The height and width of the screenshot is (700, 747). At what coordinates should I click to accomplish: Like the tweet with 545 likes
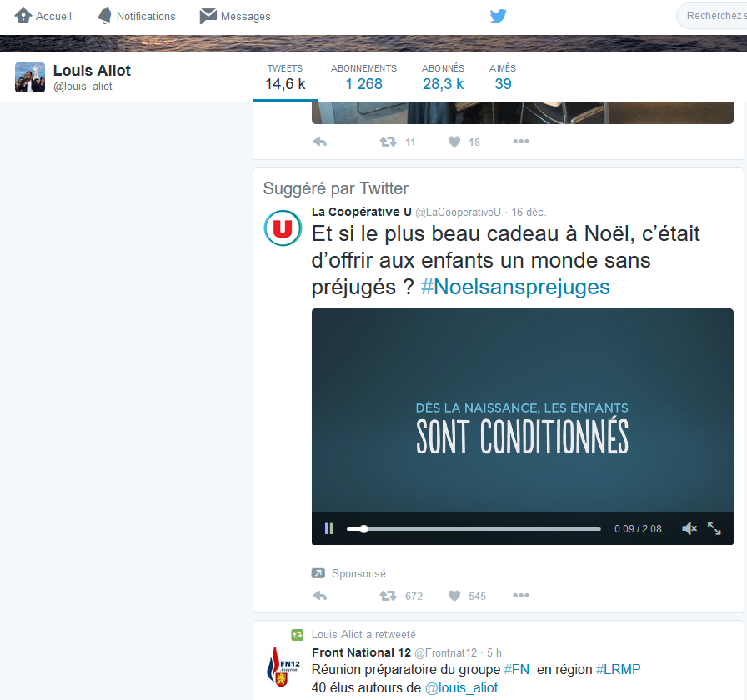tap(454, 596)
